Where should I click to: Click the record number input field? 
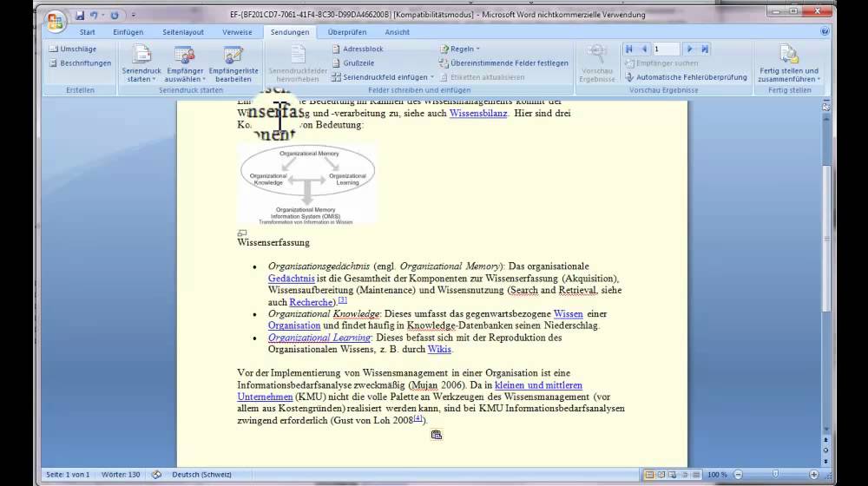[x=666, y=49]
